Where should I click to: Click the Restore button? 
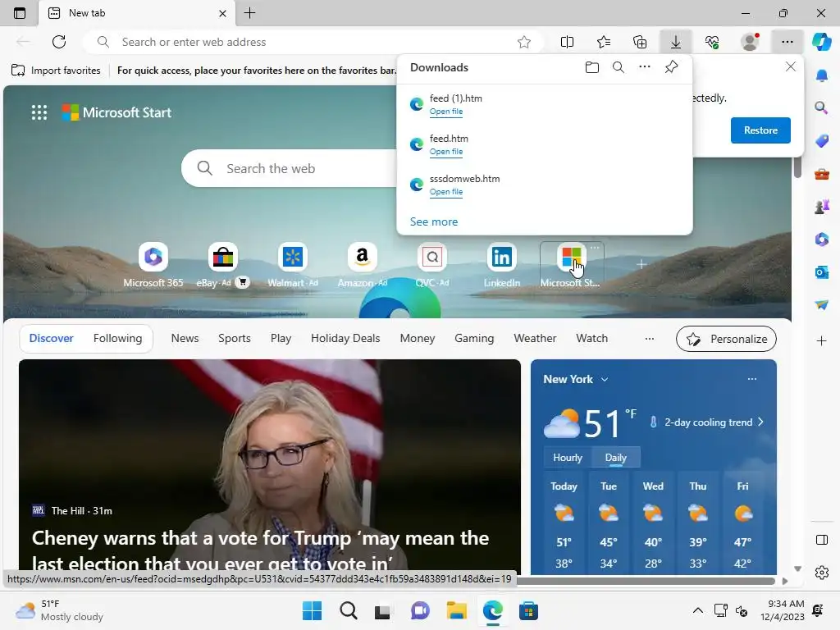click(760, 130)
